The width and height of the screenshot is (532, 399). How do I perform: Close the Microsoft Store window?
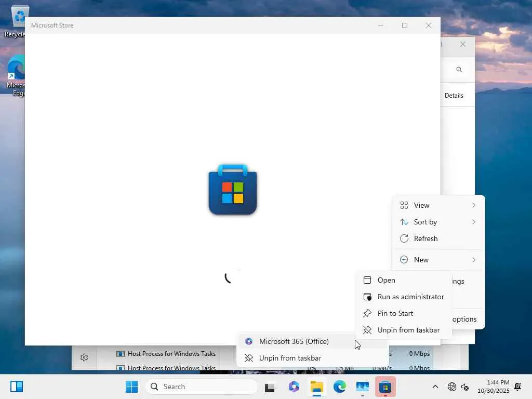[x=429, y=25]
